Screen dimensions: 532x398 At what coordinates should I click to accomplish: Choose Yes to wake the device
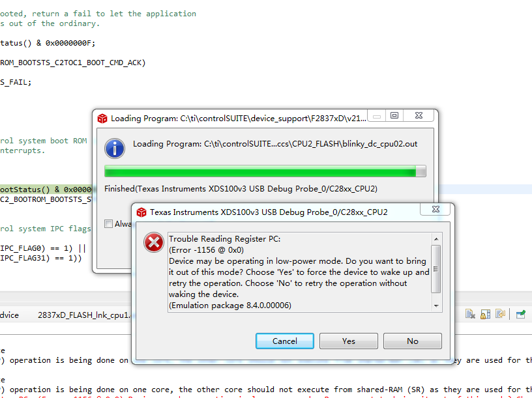tap(348, 341)
